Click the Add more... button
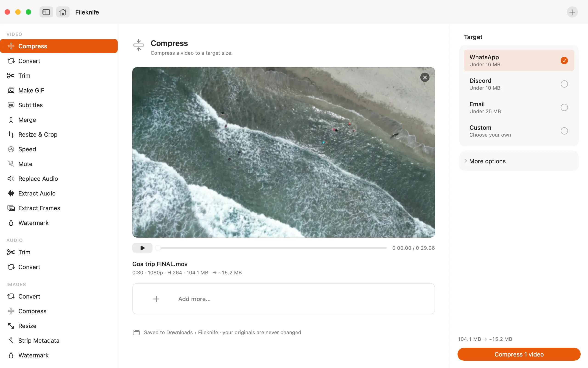 [x=284, y=299]
